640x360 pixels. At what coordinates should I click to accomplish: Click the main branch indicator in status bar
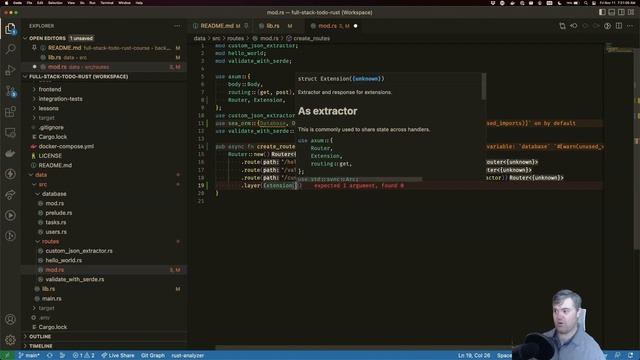pyautogui.click(x=29, y=356)
